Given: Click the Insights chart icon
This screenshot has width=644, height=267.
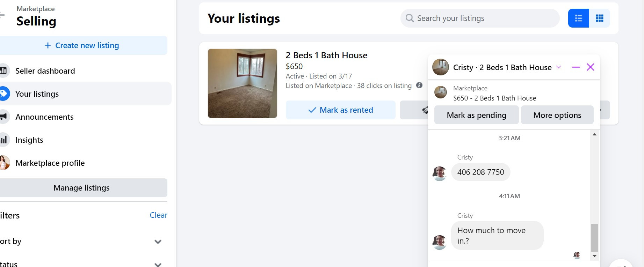Looking at the screenshot, I should point(3,140).
